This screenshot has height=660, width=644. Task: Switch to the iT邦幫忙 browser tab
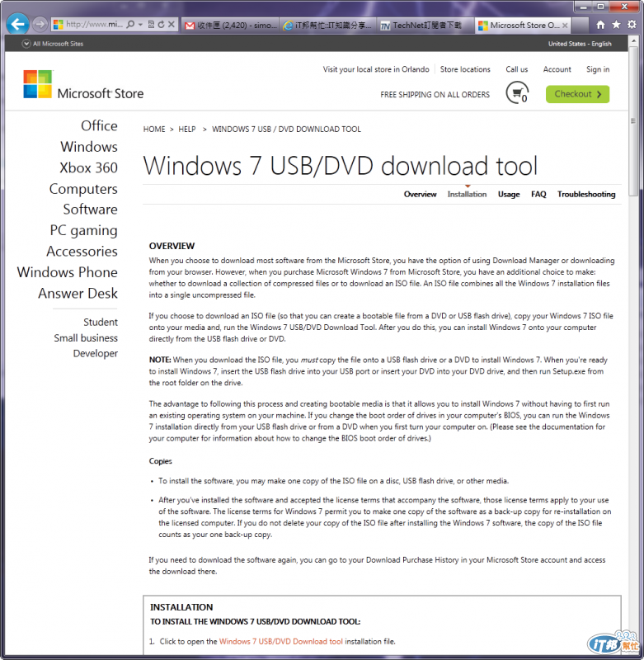(328, 26)
